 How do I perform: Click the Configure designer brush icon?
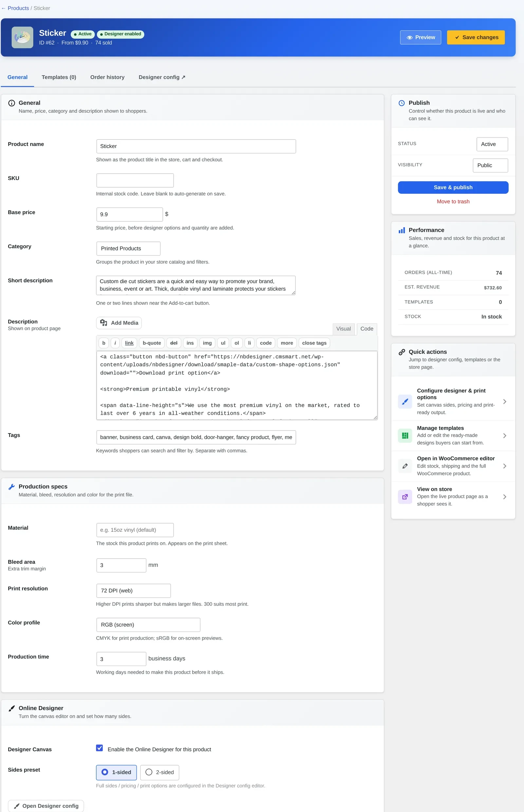(405, 402)
